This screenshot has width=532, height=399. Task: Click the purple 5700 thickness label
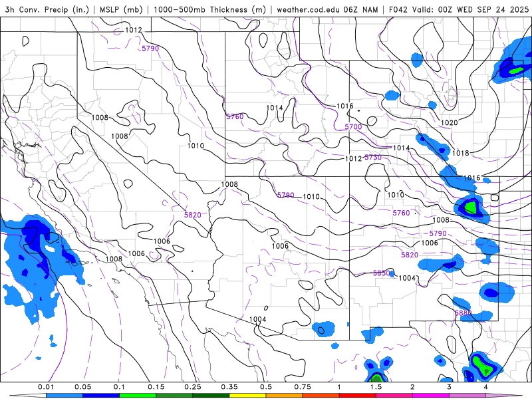point(353,127)
